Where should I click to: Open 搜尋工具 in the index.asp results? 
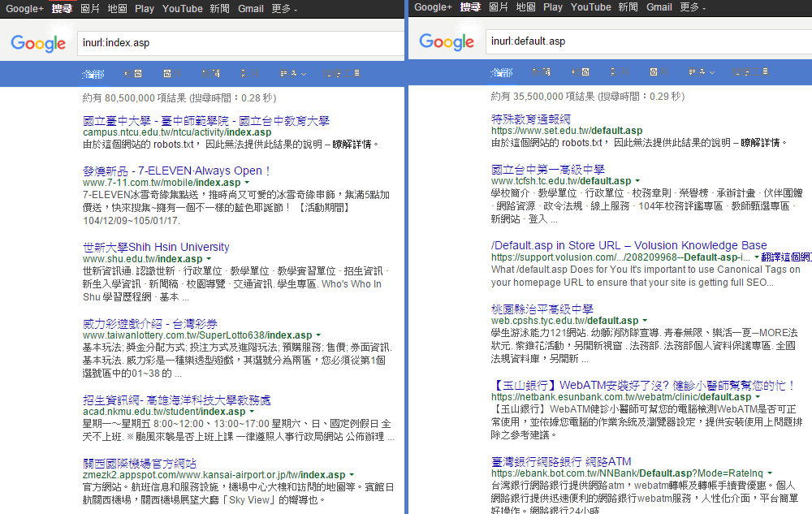pos(341,74)
